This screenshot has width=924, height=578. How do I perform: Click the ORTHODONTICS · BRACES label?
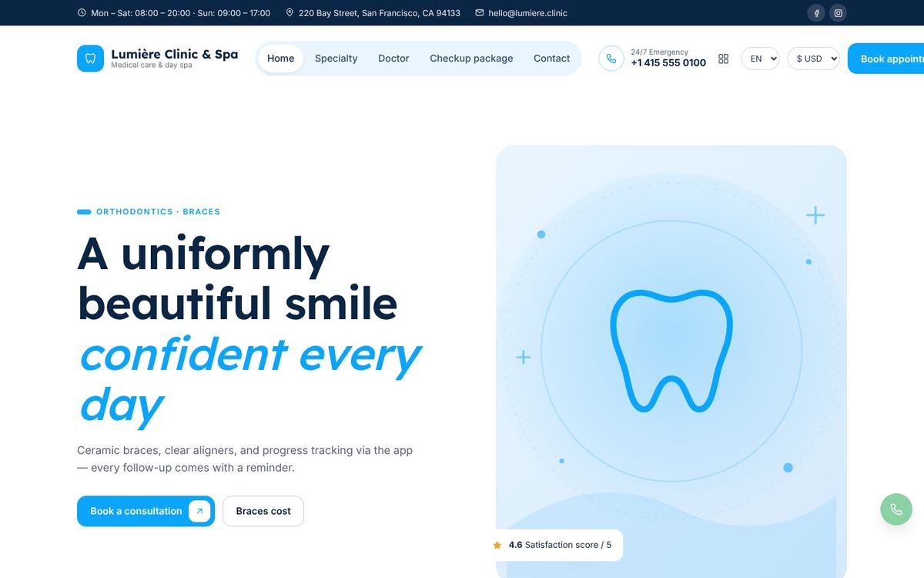click(158, 211)
